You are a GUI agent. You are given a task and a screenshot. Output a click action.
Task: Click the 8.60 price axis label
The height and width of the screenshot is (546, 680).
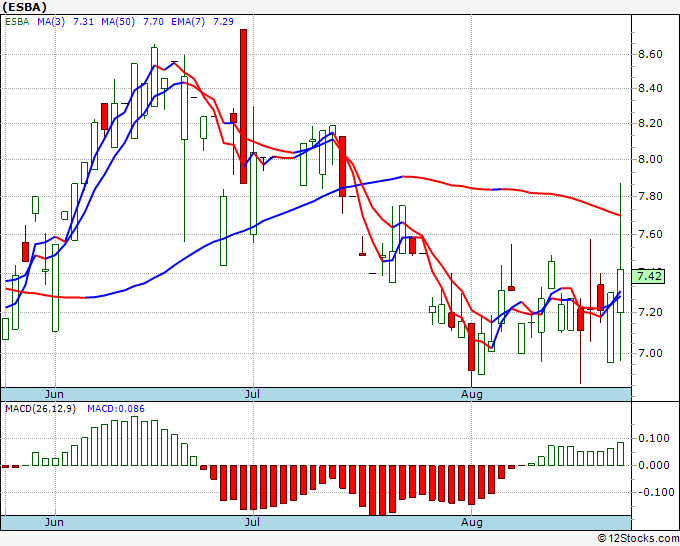(651, 54)
